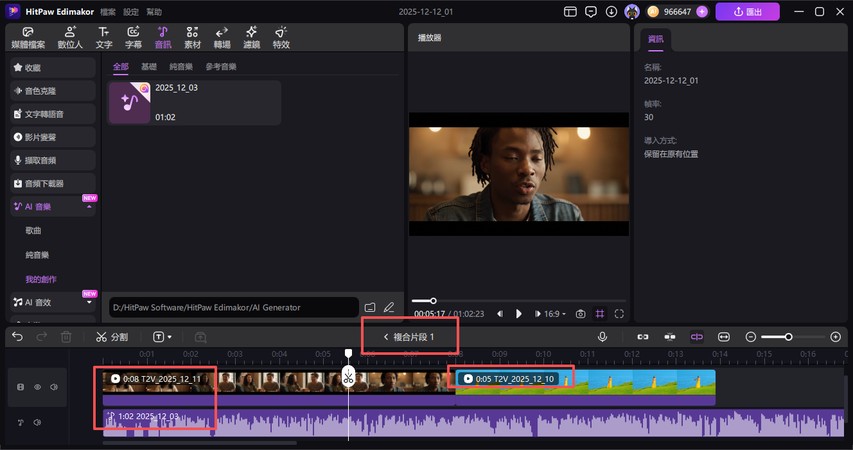853x450 pixels.
Task: Click the purple 匯出 export button
Action: [x=747, y=11]
